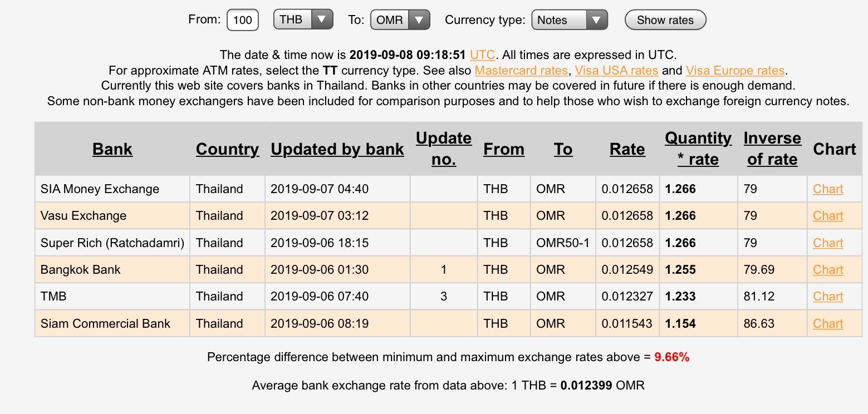The image size is (868, 414).
Task: Click the 2019-09-07 04:40 update time
Action: pyautogui.click(x=320, y=189)
